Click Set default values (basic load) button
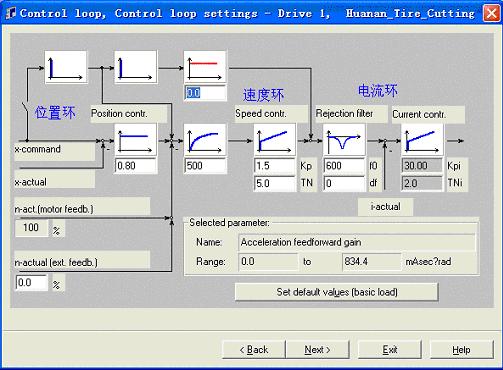The height and width of the screenshot is (370, 503). (337, 292)
